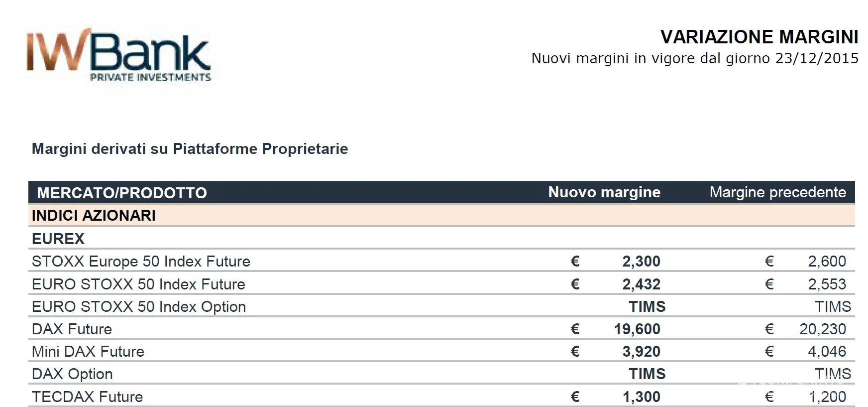Click the effective date subtitle 23/12/2015
868x407 pixels.
[695, 58]
